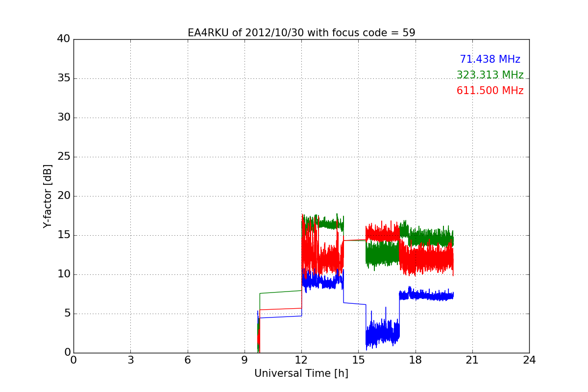Click the y-axis tick label '30'
Viewport: 588px width, 392px height.
[x=64, y=118]
